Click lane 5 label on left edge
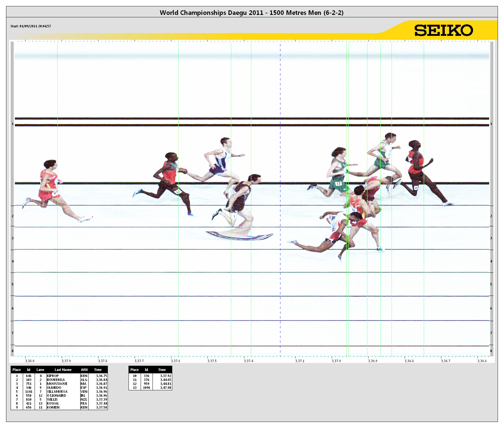Image resolution: width=504 pixels, height=428 pixels. tap(12, 284)
